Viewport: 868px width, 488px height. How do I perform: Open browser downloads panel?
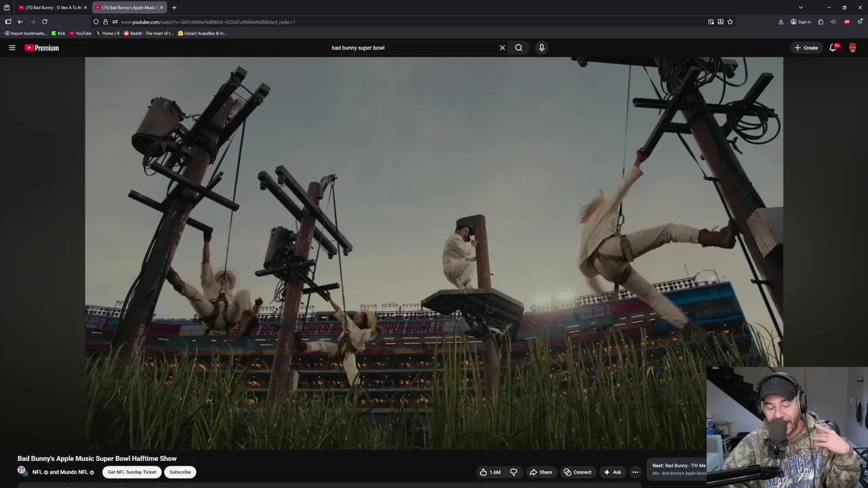click(x=781, y=22)
